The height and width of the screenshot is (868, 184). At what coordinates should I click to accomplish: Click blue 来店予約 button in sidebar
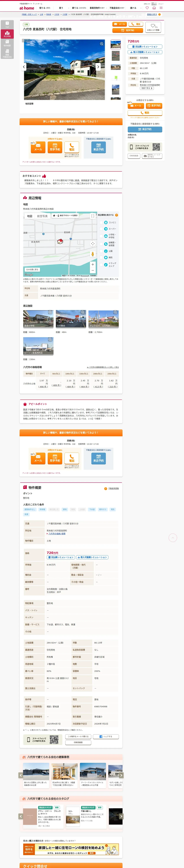point(145,129)
